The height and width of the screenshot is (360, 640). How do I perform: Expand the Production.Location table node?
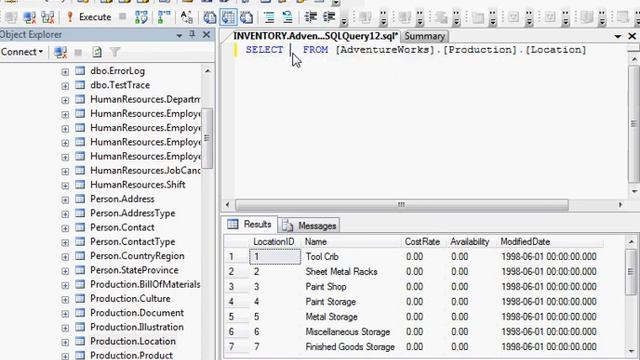click(65, 342)
